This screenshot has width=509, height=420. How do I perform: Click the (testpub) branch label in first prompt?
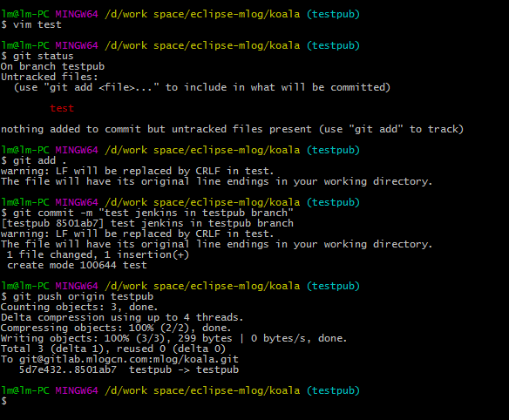pos(333,14)
